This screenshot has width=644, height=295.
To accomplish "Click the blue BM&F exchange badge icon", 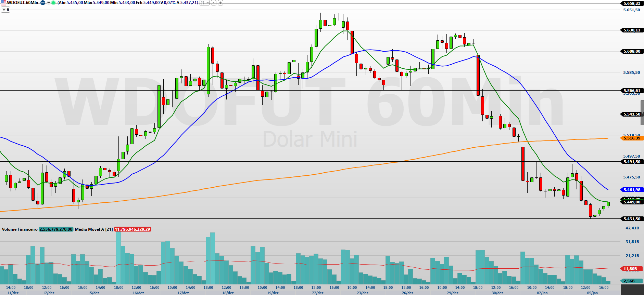I will click(43, 3).
